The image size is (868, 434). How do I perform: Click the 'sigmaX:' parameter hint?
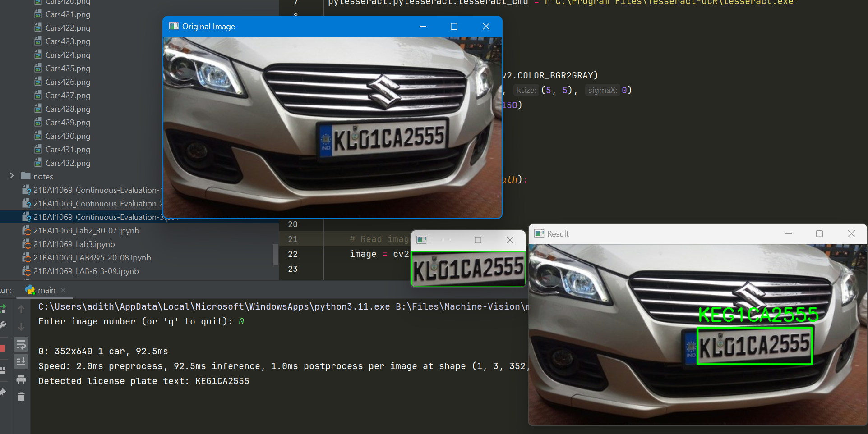click(x=602, y=90)
